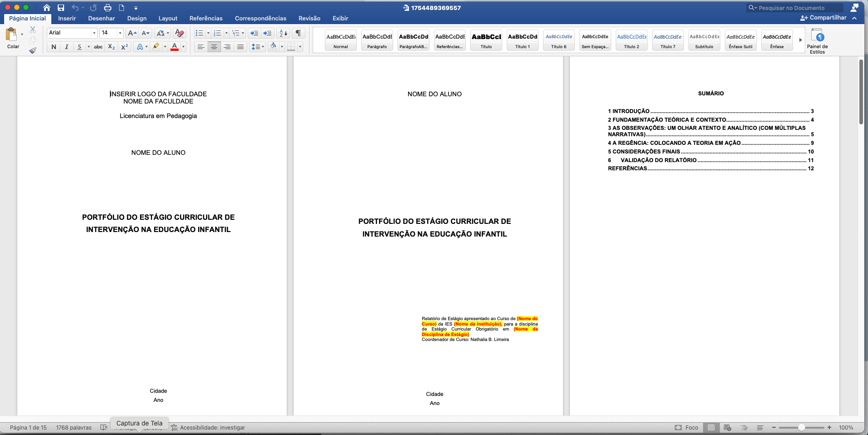Viewport: 868px width, 435px height.
Task: Open the Painel de Estilos pane
Action: pos(817,41)
